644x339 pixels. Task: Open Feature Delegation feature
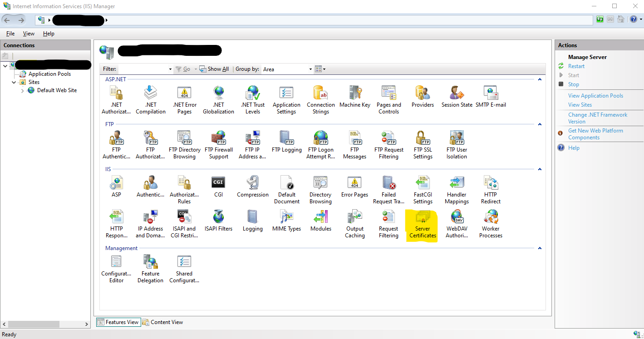(x=151, y=269)
